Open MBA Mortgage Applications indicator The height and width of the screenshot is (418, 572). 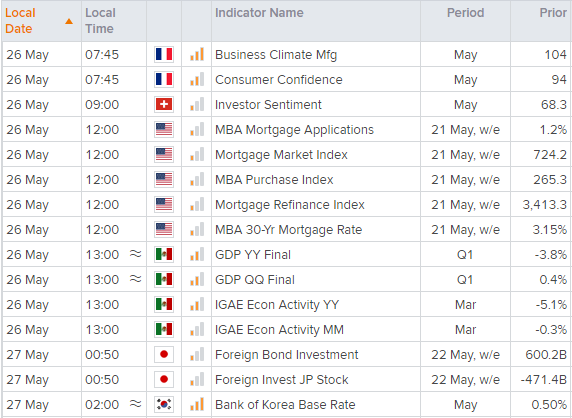coord(294,129)
